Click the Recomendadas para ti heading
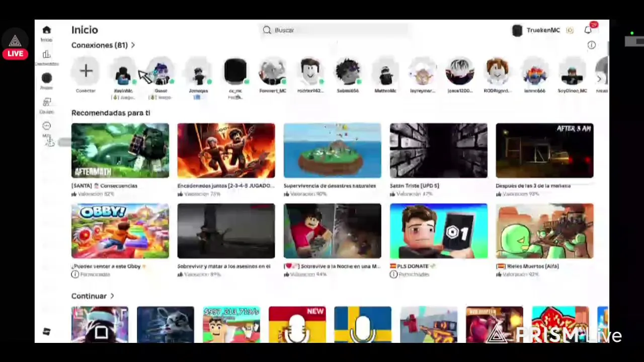The image size is (644, 362). coord(111,113)
